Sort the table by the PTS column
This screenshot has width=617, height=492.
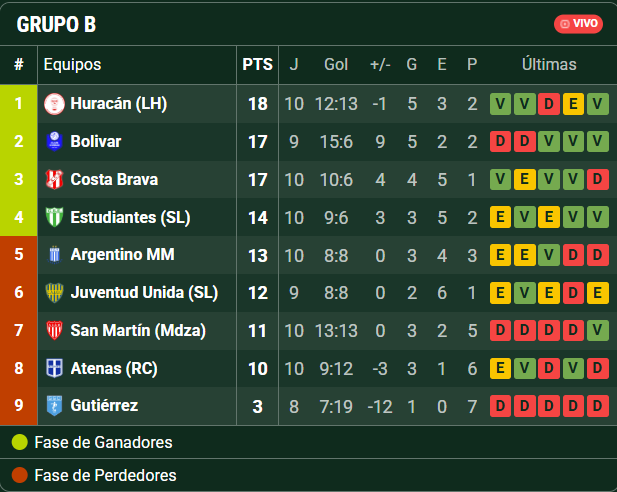[257, 65]
